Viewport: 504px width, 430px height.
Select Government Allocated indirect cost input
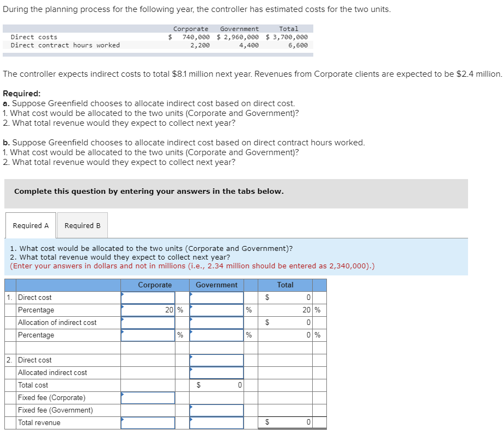pos(216,373)
